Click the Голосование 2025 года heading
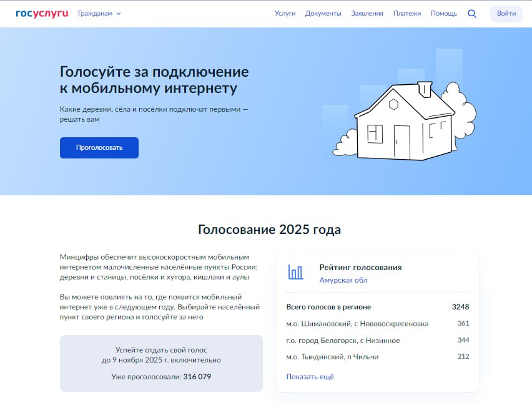This screenshot has height=403, width=532. pos(268,230)
